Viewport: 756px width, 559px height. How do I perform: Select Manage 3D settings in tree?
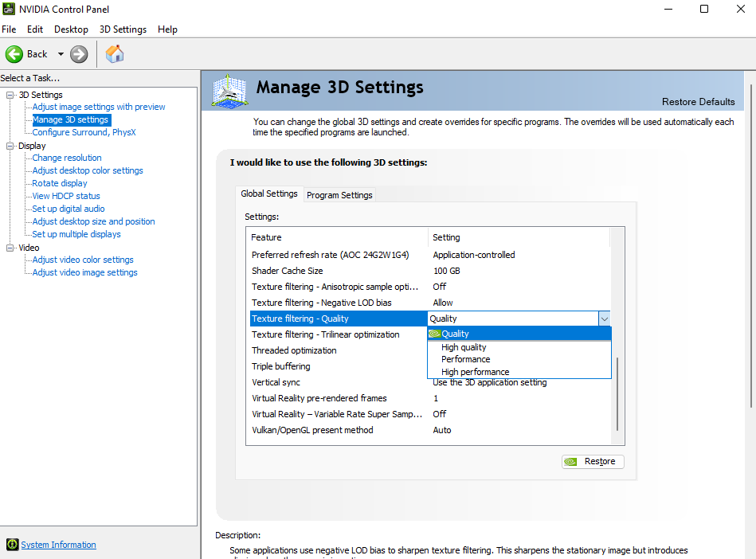70,119
